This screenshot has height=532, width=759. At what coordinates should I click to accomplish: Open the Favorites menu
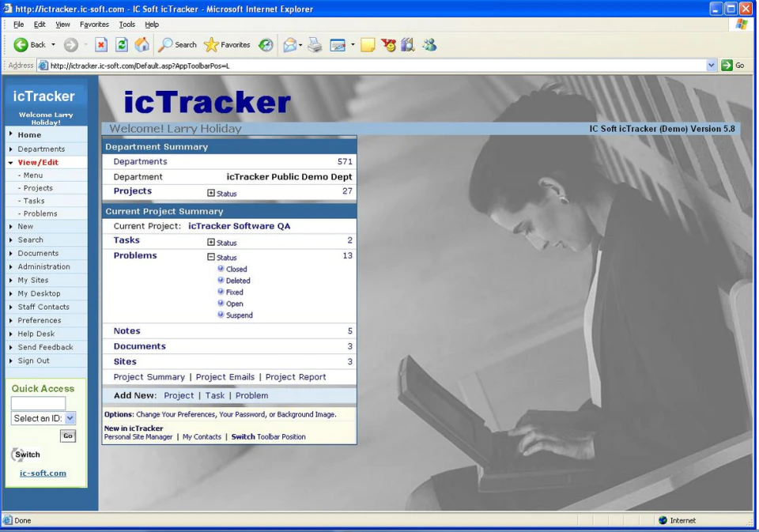[x=94, y=25]
